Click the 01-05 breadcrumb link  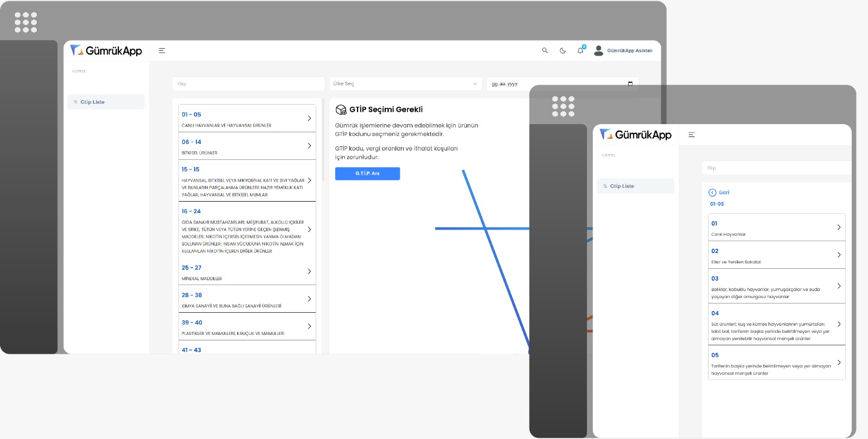(717, 204)
